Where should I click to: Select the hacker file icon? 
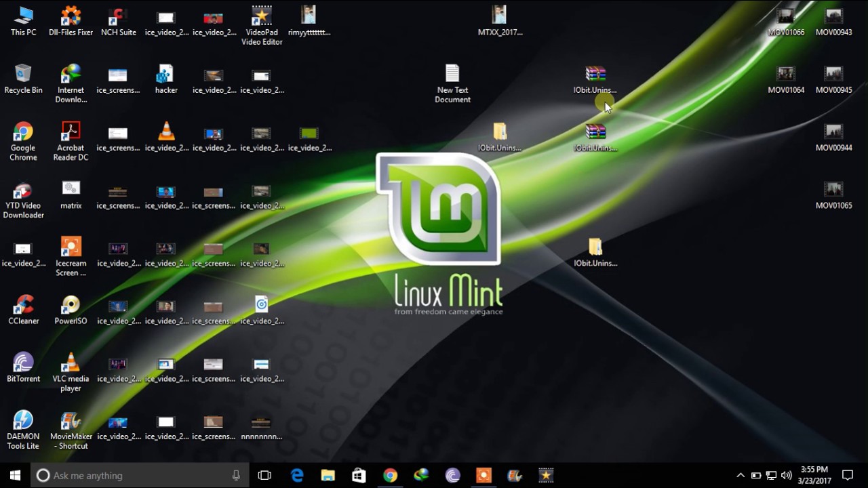(x=166, y=79)
